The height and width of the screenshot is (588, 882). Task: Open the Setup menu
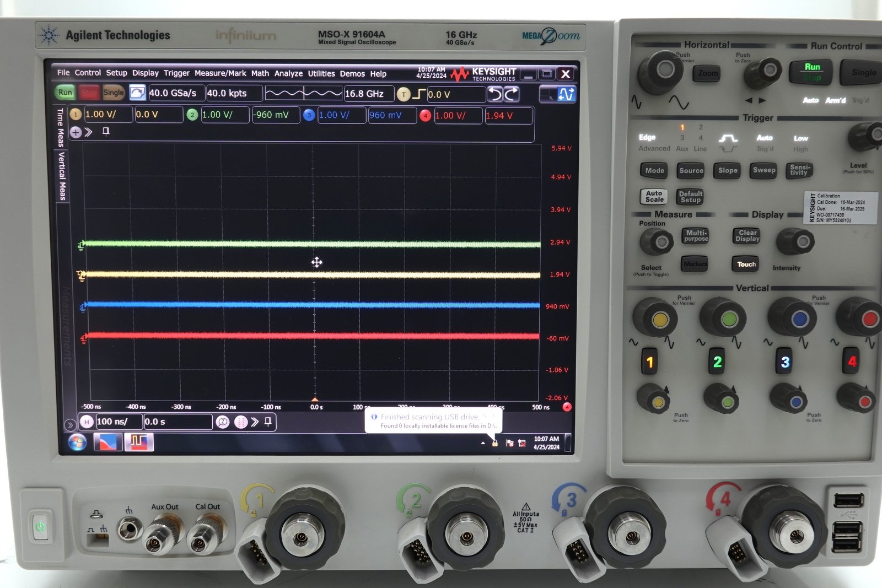coord(116,73)
